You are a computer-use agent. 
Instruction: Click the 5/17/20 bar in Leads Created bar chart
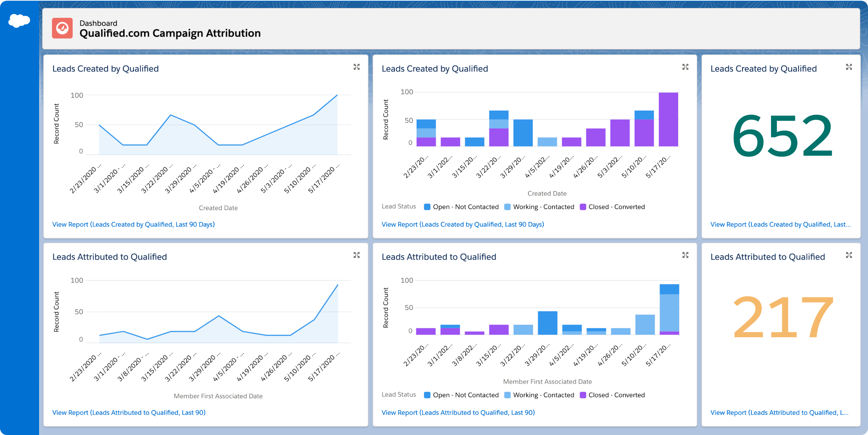point(668,119)
